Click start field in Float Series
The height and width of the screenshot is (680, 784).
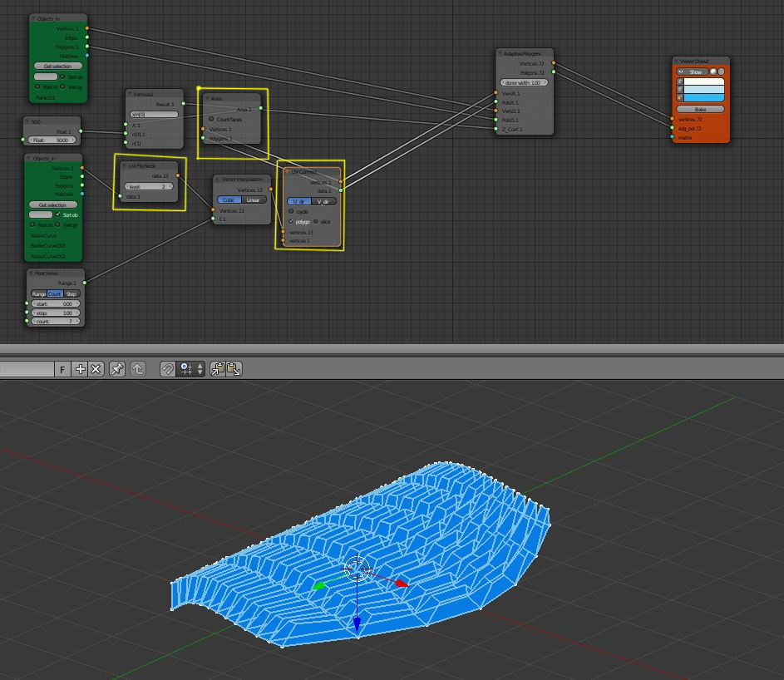(x=56, y=303)
